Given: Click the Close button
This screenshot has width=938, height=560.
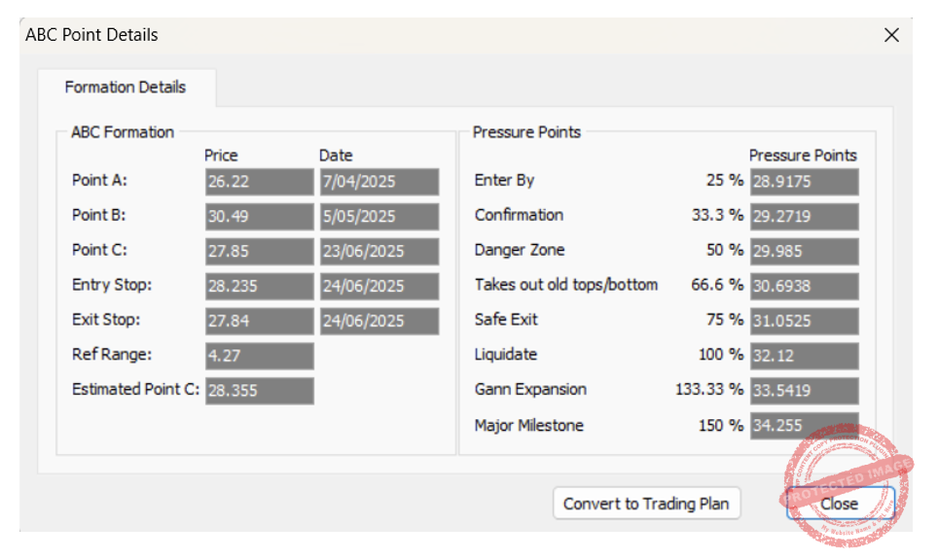Looking at the screenshot, I should coord(840,504).
